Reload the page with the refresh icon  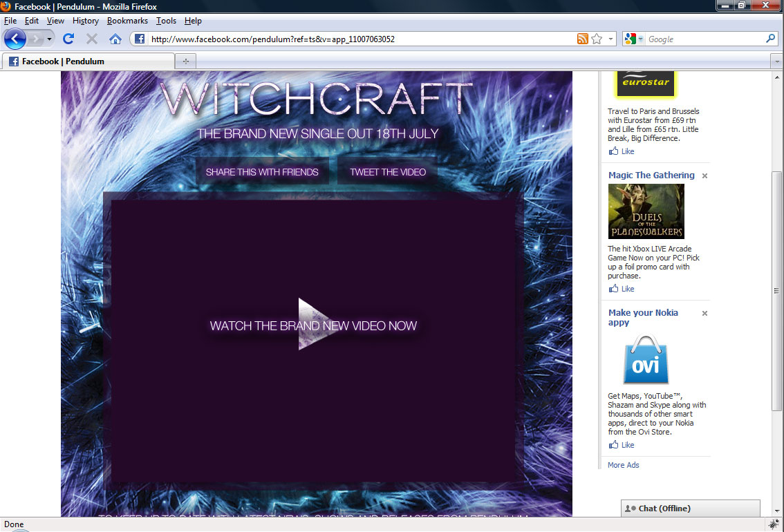[68, 39]
